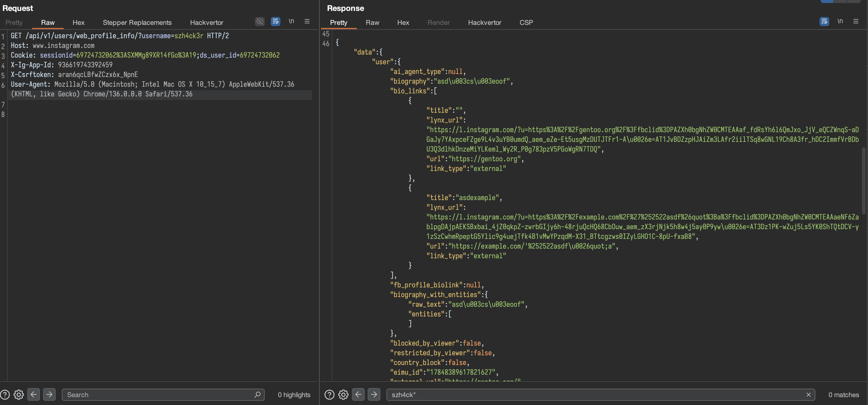Click first "biography":"asd\u003cs\u003eoof" line
Image resolution: width=868 pixels, height=405 pixels.
coord(452,81)
